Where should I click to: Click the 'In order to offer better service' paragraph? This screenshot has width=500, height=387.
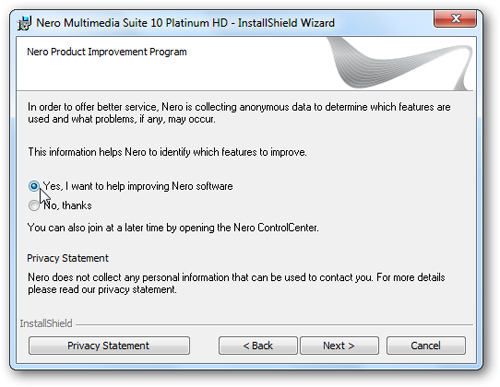click(239, 113)
